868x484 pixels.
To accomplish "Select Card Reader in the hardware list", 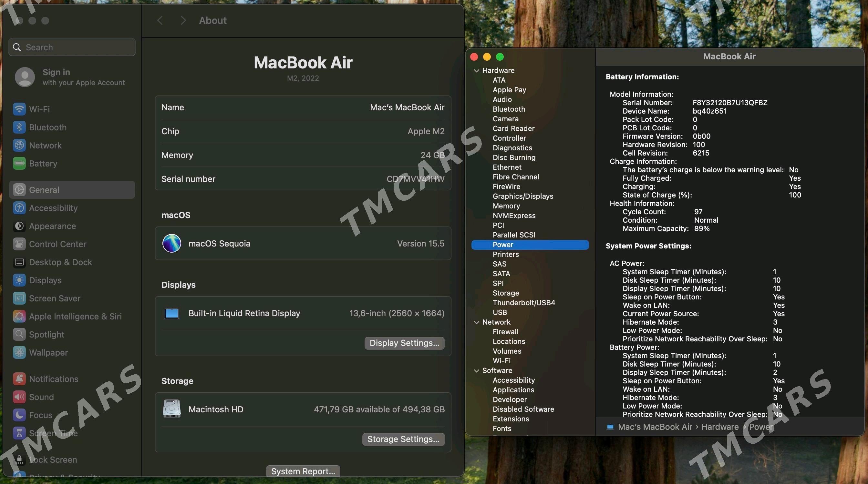I will point(513,128).
